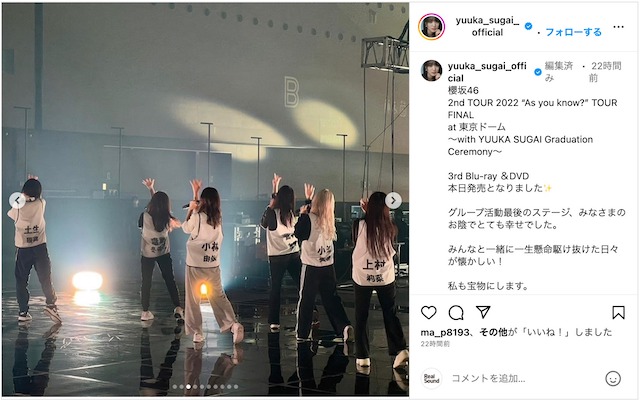The height and width of the screenshot is (401, 640).
Task: Share post with paper plane icon
Action: tap(483, 312)
